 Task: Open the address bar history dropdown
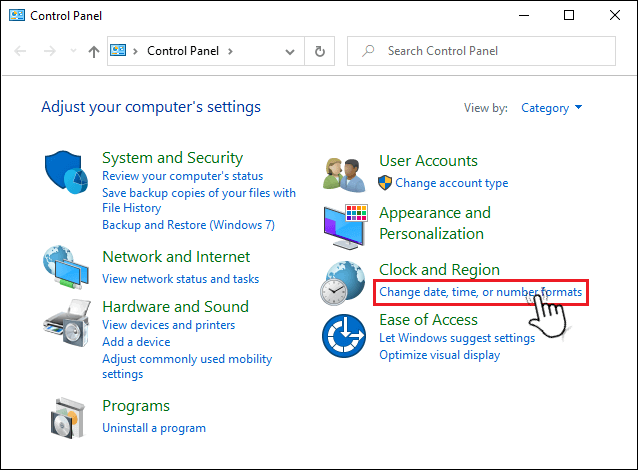click(290, 51)
